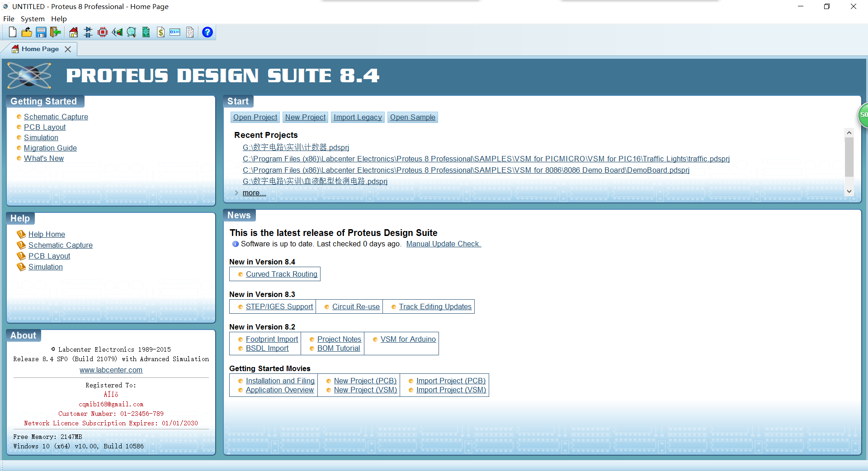Click the book icon beside PCB Layout help
This screenshot has height=471, width=868.
point(21,256)
